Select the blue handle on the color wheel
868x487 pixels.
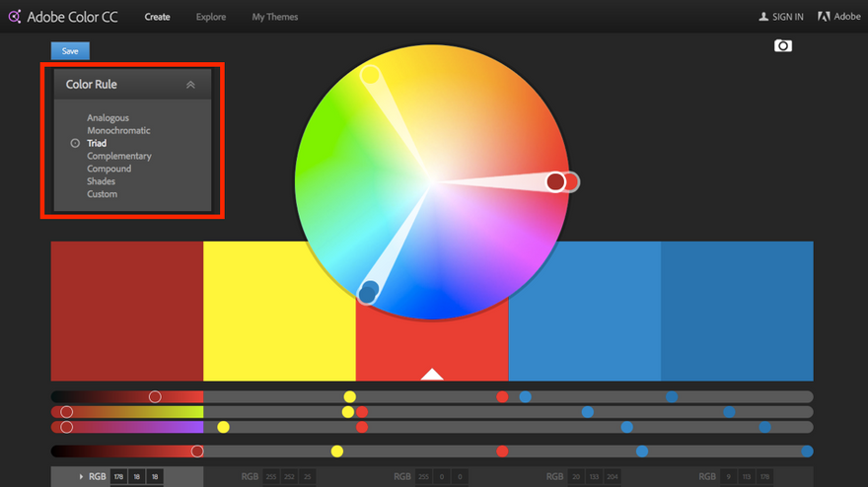pyautogui.click(x=368, y=293)
